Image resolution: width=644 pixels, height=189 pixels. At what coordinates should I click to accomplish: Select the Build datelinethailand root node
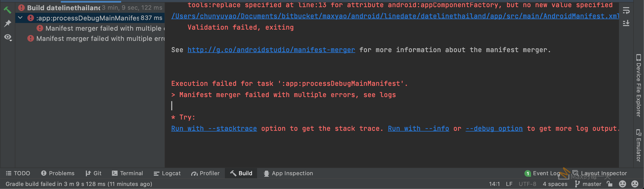click(x=64, y=8)
